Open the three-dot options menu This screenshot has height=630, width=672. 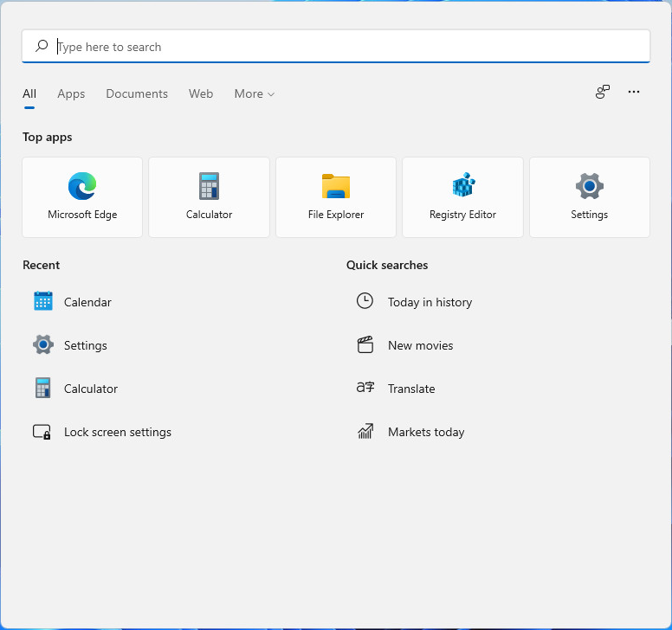pos(634,92)
